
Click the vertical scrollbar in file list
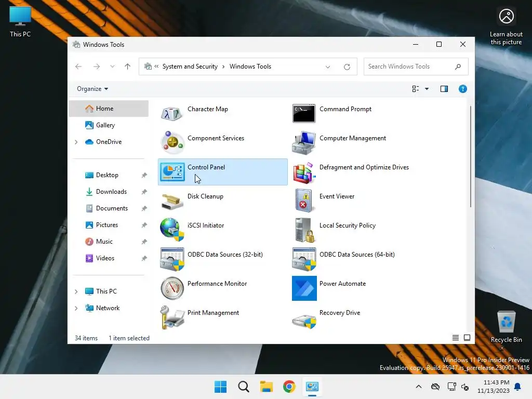pyautogui.click(x=471, y=156)
